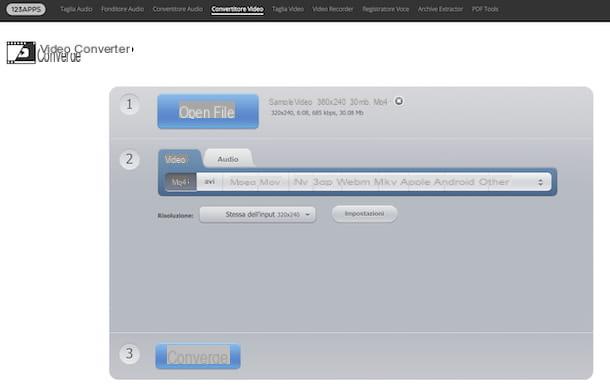Viewport: 610px width, 392px height.
Task: Choose the Webm output format
Action: pos(353,182)
